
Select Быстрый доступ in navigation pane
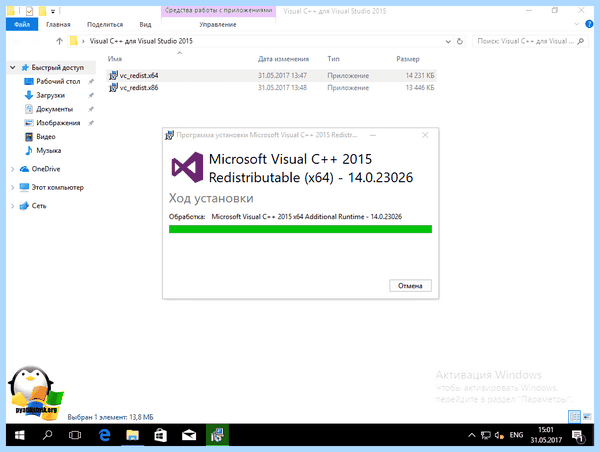[x=57, y=67]
